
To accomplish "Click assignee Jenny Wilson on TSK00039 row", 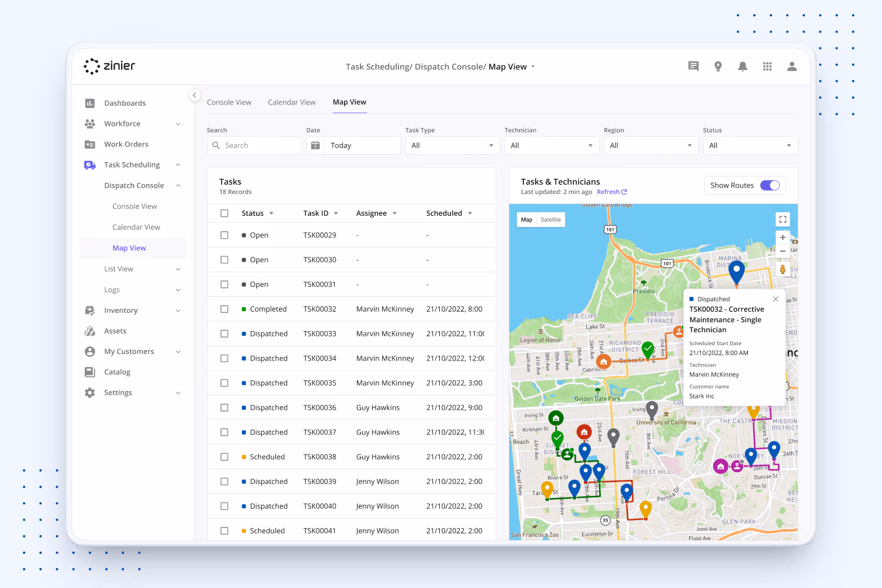I will (377, 482).
